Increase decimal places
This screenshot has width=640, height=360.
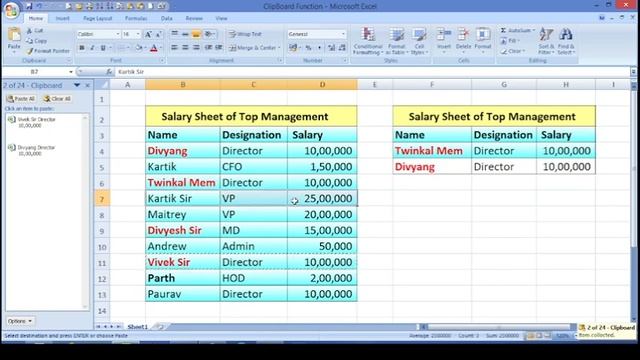331,48
